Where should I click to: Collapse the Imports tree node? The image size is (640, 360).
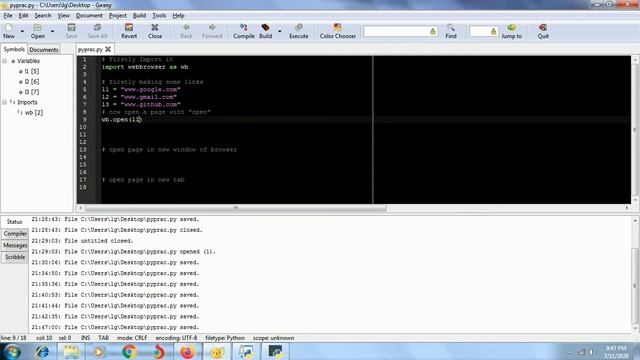(x=5, y=102)
